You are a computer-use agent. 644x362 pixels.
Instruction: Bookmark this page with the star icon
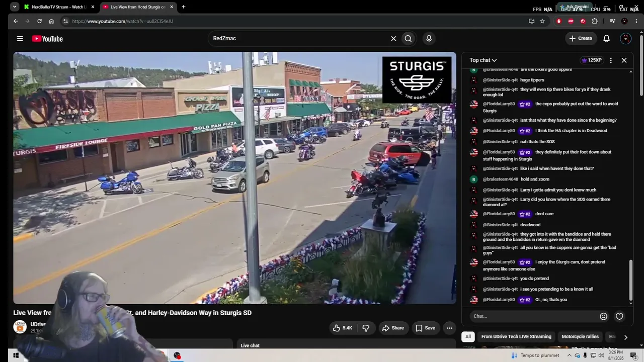tap(542, 21)
